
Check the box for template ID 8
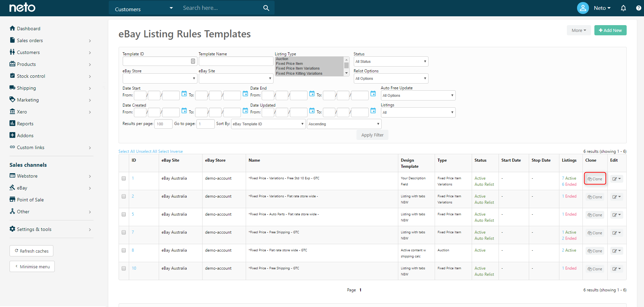(124, 250)
